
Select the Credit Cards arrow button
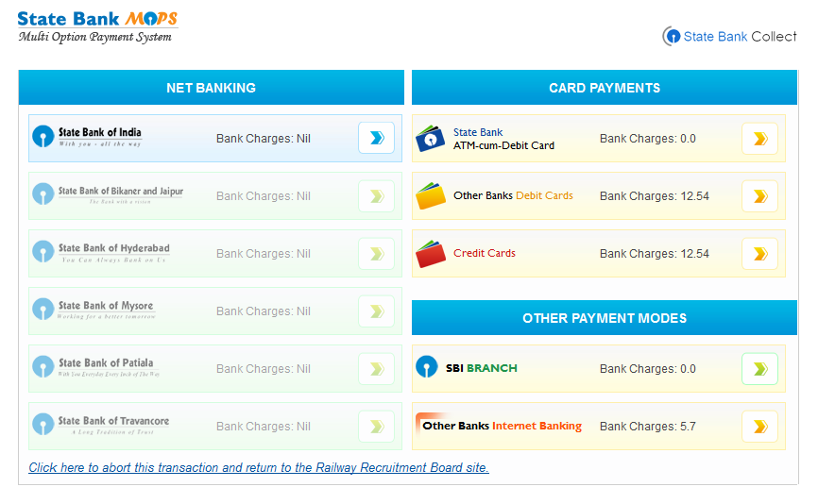click(x=759, y=254)
